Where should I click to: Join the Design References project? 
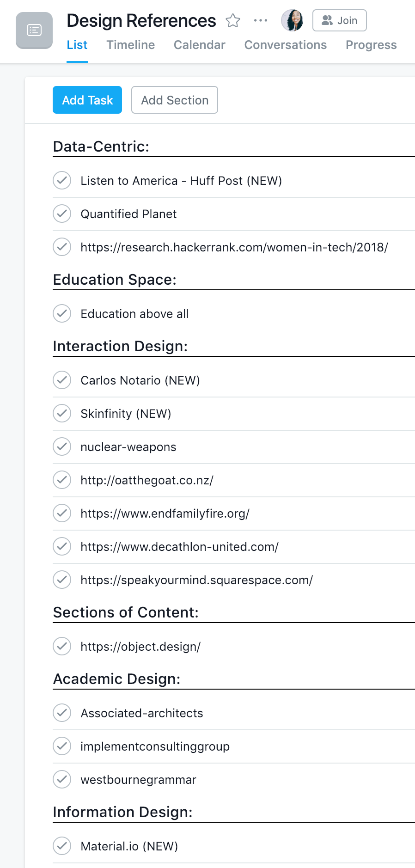(339, 20)
